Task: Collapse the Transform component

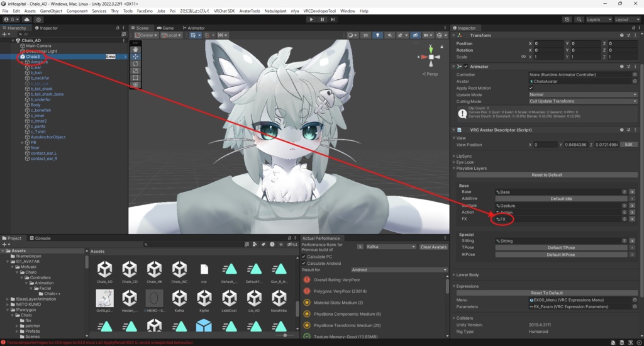Action: [x=455, y=35]
